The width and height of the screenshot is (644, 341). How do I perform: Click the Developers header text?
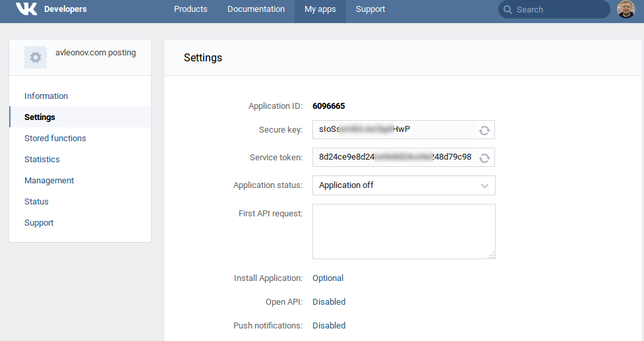65,9
